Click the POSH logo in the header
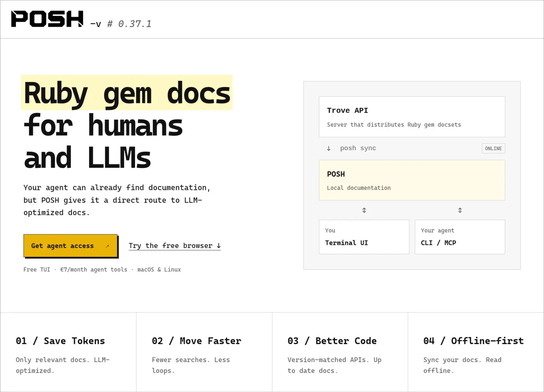This screenshot has height=392, width=544. click(47, 19)
